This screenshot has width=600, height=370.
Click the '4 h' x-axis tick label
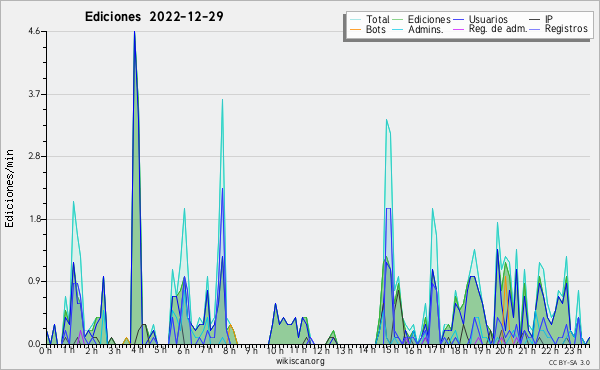(x=137, y=350)
